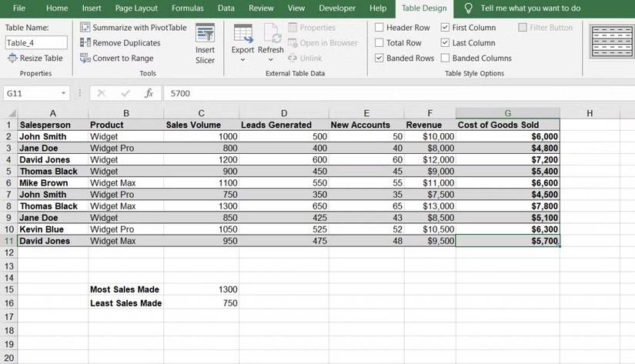This screenshot has width=635, height=364.
Task: Click the Resize Table icon
Action: click(x=12, y=58)
